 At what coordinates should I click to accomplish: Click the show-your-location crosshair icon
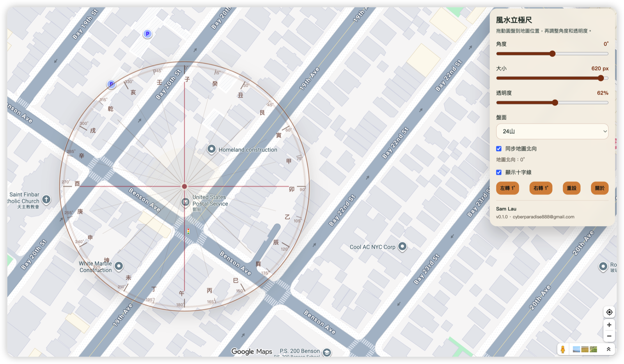tap(609, 312)
